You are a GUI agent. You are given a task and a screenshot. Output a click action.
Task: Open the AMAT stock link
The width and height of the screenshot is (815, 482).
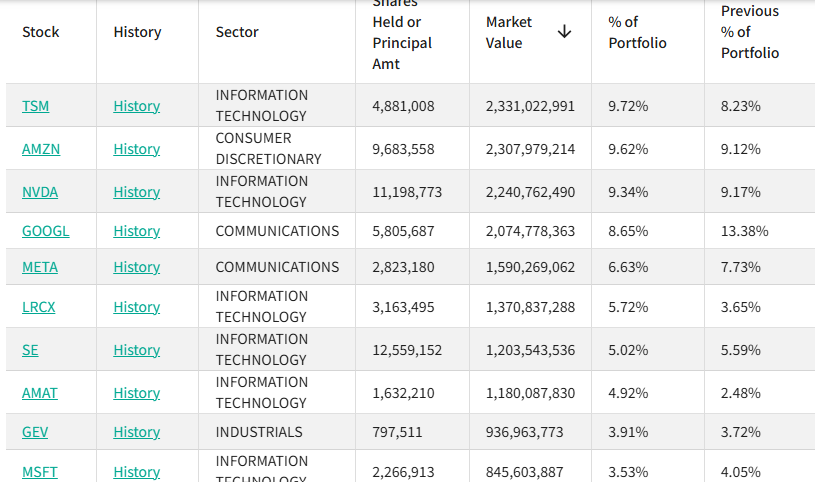tap(40, 394)
